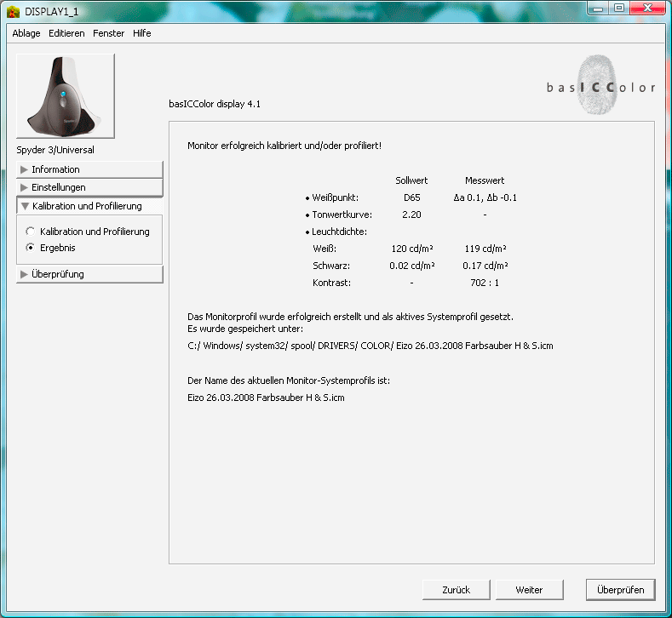Expand the Einstellungen section
672x618 pixels.
(x=89, y=187)
